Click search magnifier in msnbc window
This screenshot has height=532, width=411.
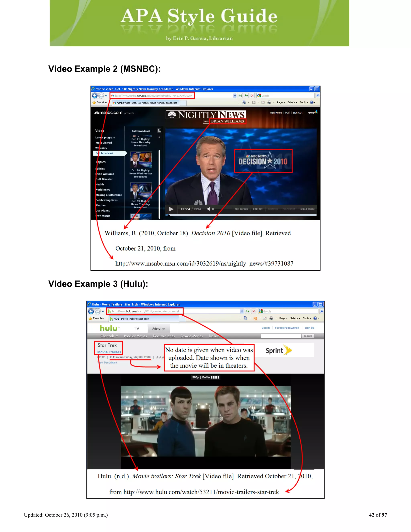[317, 96]
